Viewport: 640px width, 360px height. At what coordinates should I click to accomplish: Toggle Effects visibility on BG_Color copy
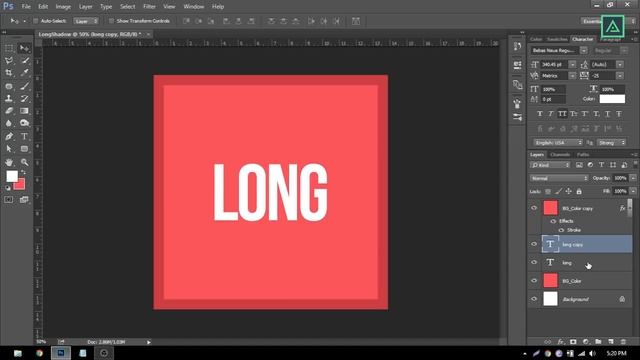tap(553, 221)
